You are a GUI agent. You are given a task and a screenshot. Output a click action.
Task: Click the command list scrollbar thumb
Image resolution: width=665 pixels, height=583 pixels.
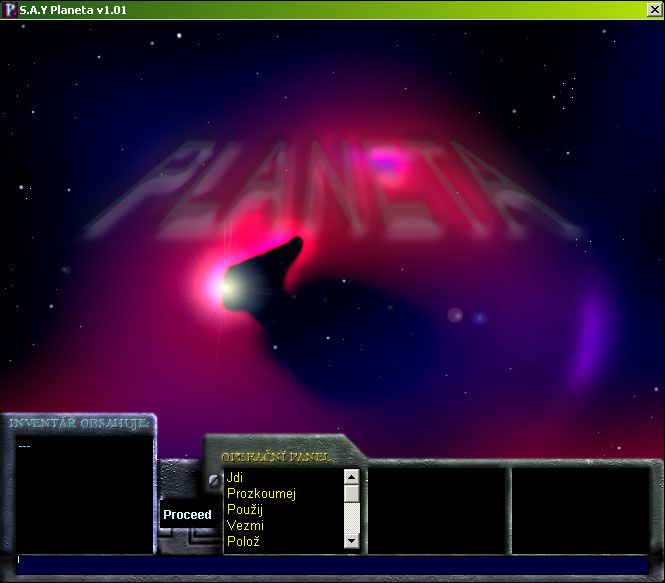tap(352, 494)
